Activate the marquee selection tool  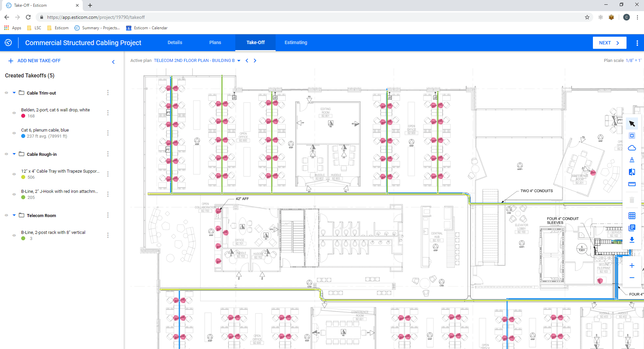click(x=632, y=136)
